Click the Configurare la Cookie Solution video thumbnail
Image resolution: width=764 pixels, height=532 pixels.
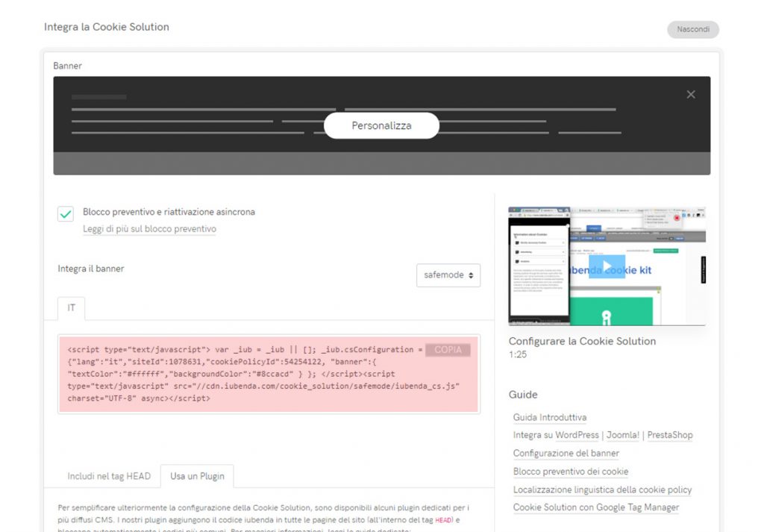tap(607, 266)
